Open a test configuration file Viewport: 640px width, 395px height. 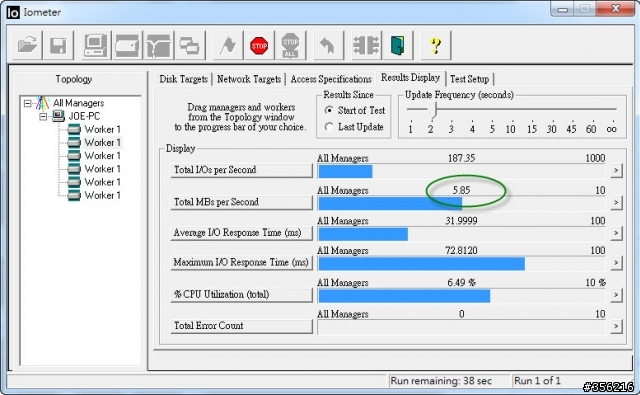[27, 45]
